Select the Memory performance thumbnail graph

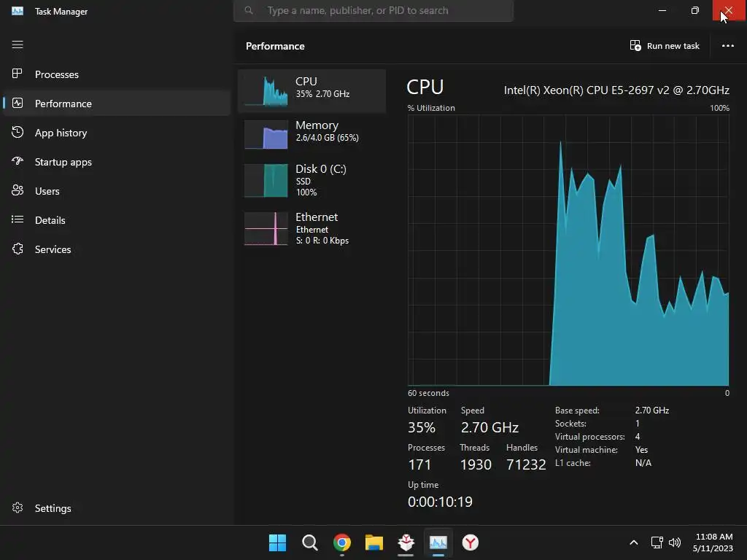(x=266, y=134)
